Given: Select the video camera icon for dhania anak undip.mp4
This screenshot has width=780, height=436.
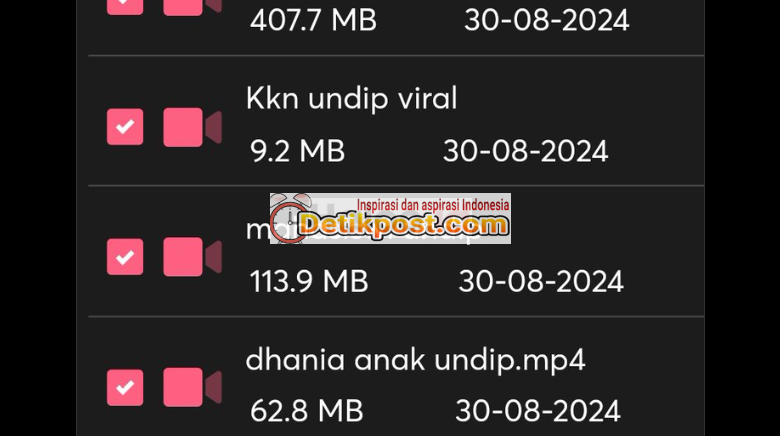Looking at the screenshot, I should (x=193, y=387).
